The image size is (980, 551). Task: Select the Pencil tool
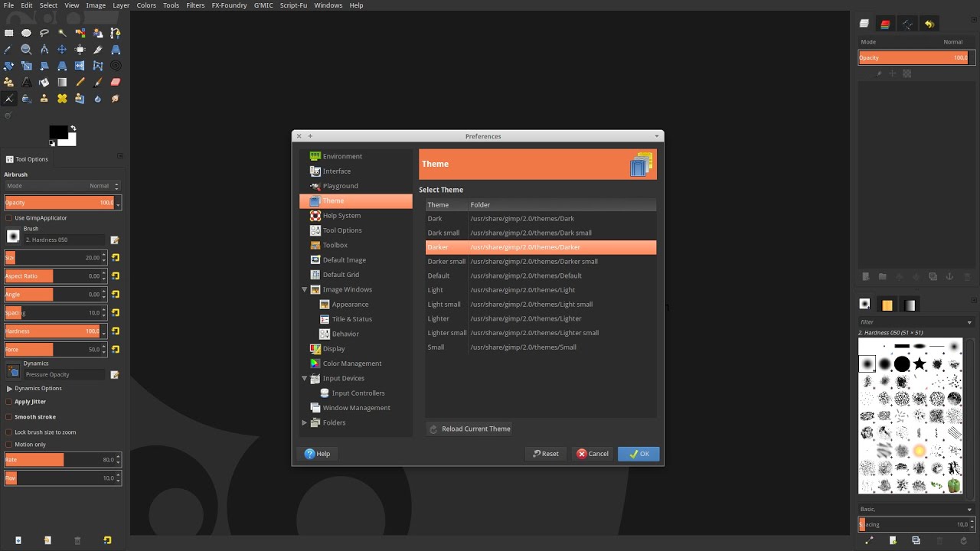80,82
